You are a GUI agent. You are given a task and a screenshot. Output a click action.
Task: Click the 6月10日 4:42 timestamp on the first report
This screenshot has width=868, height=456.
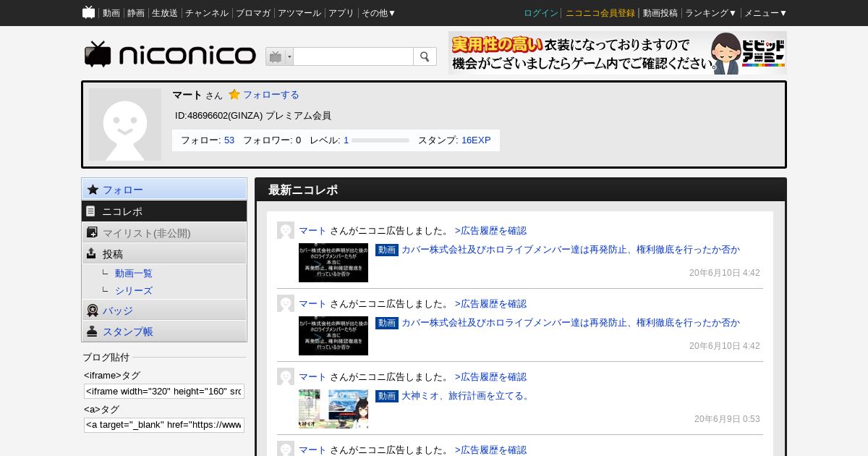coord(725,273)
